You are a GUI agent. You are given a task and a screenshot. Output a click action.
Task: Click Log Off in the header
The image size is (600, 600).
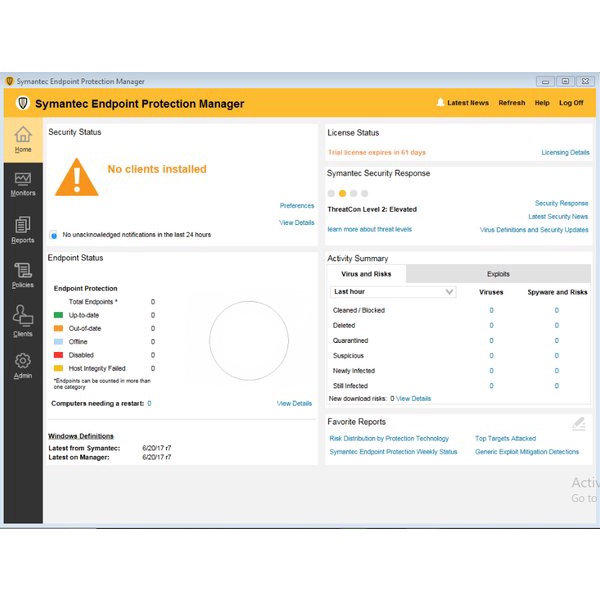[x=571, y=103]
